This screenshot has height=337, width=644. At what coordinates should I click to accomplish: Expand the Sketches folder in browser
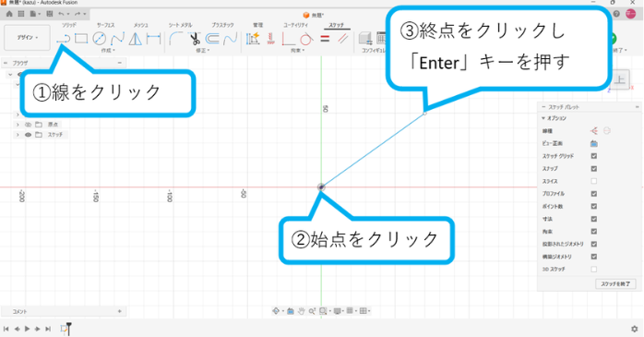[18, 135]
